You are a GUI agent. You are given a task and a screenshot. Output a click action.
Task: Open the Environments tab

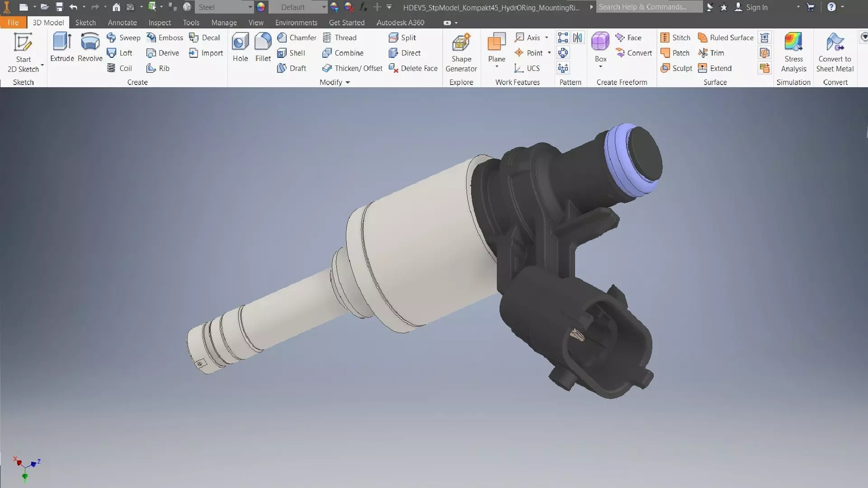point(296,22)
